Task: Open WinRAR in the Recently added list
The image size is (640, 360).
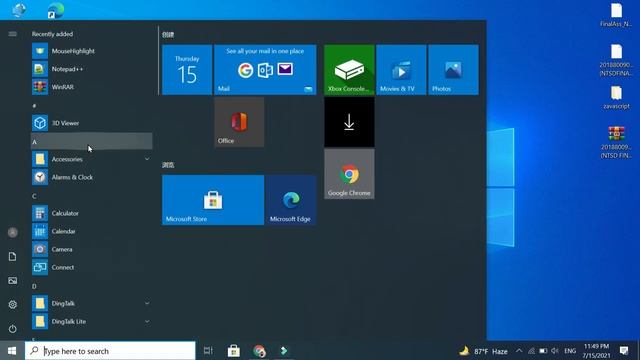Action: (92, 87)
